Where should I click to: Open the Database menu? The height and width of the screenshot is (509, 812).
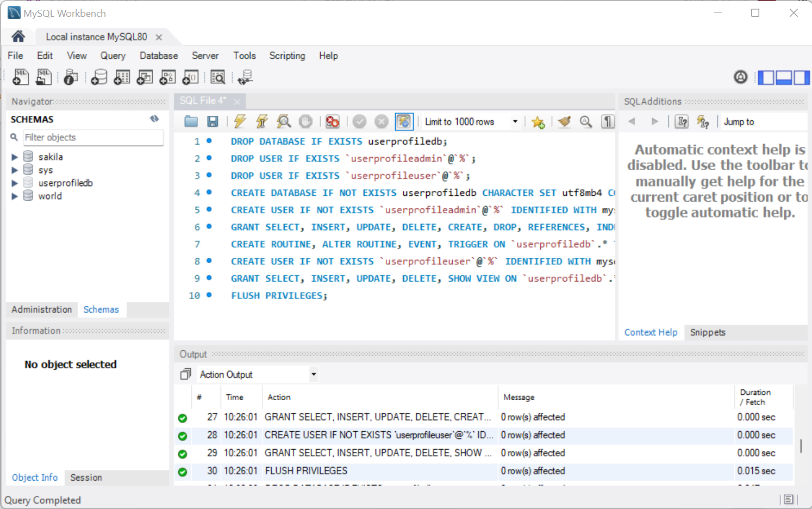coord(158,55)
